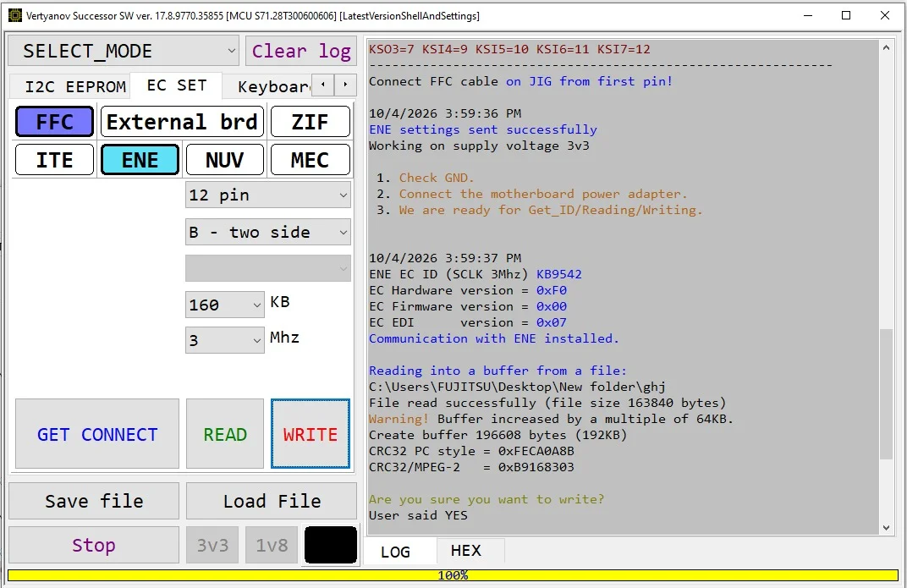Click the log scroll down arrow
The image size is (907, 588).
[x=886, y=527]
